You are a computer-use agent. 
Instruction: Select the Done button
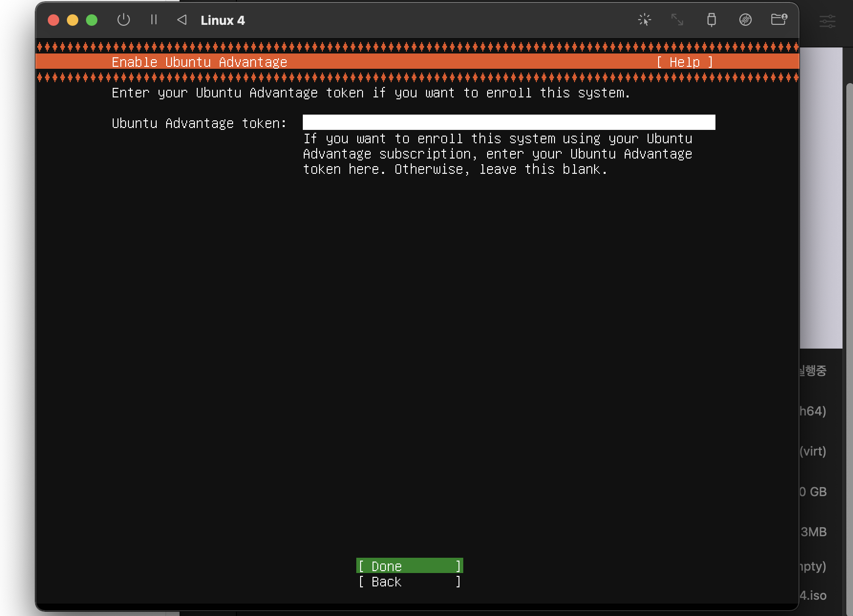(x=410, y=566)
